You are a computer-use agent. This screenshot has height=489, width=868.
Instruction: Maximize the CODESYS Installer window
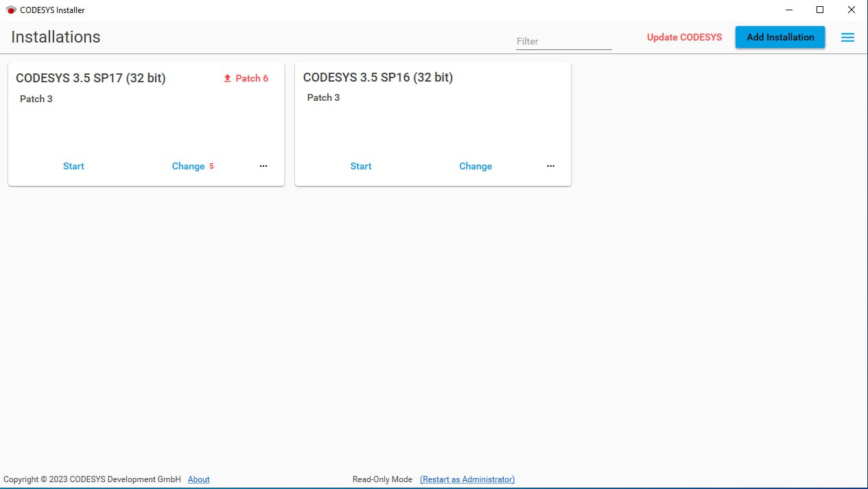click(x=820, y=10)
